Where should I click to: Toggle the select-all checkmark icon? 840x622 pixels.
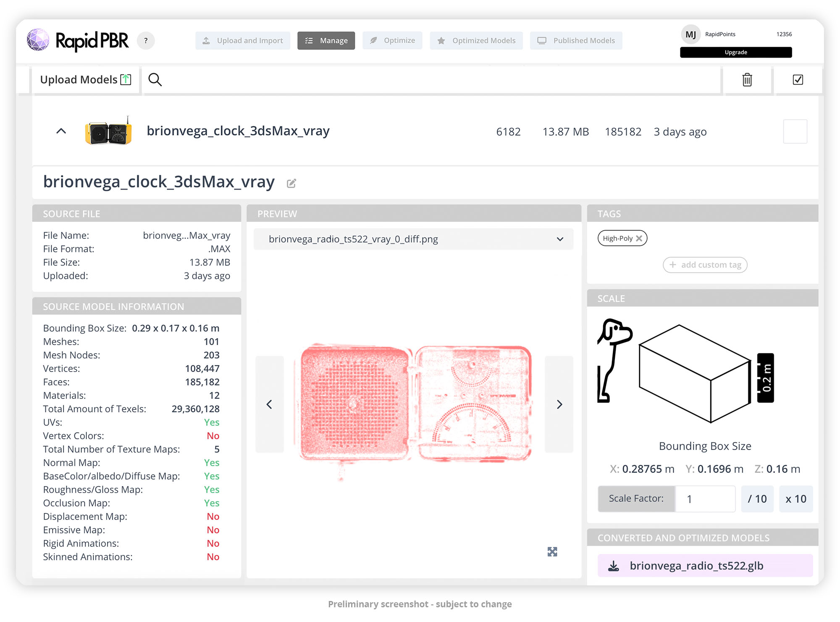click(798, 79)
